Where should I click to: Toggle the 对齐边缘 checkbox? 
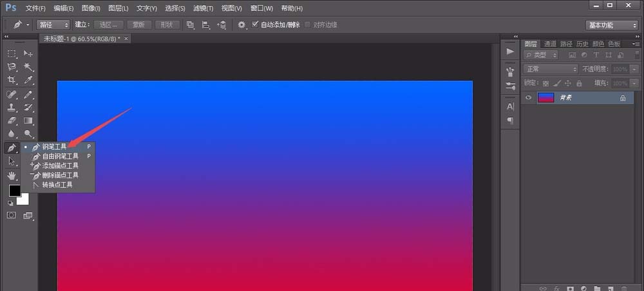click(308, 24)
